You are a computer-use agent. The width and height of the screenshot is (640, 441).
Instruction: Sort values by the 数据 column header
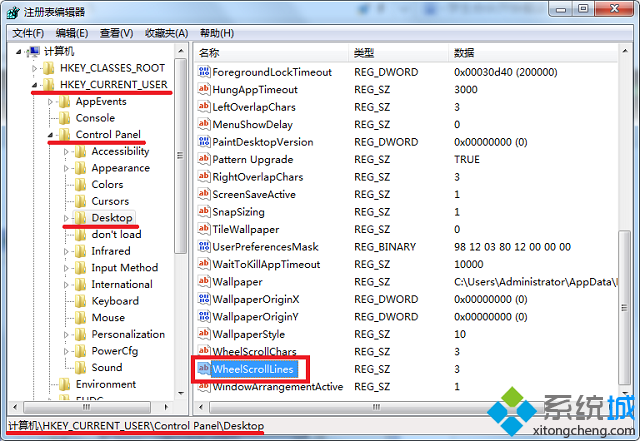(x=533, y=53)
